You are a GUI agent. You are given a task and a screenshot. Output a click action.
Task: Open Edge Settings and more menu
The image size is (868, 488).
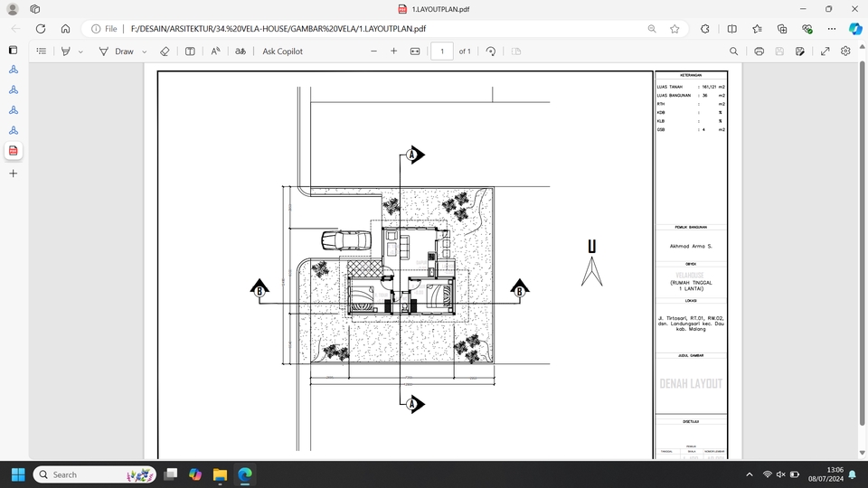click(832, 29)
